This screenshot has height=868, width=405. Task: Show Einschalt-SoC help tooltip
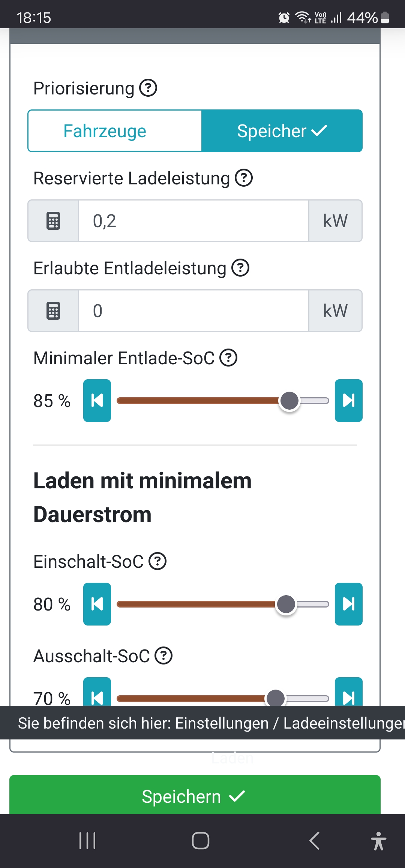[157, 561]
